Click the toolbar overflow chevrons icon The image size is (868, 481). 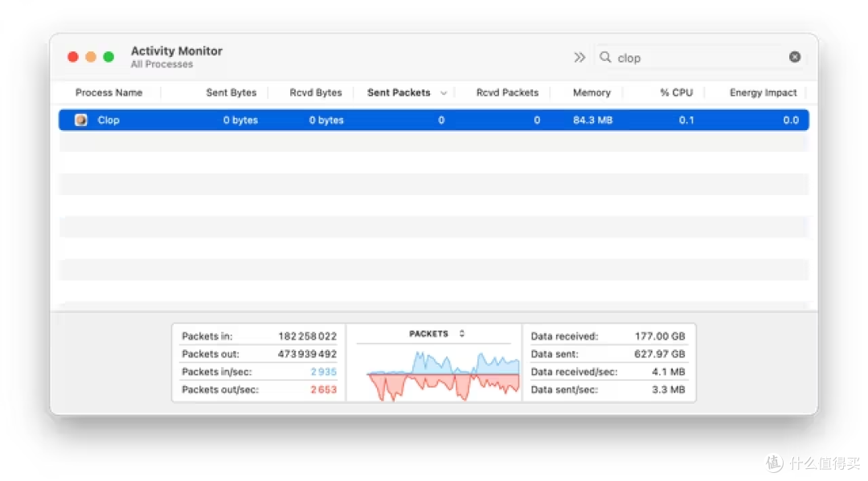(579, 58)
